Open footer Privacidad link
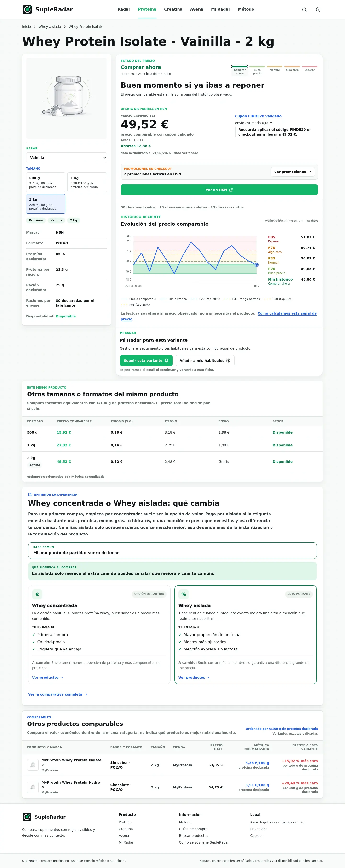 click(259, 829)
